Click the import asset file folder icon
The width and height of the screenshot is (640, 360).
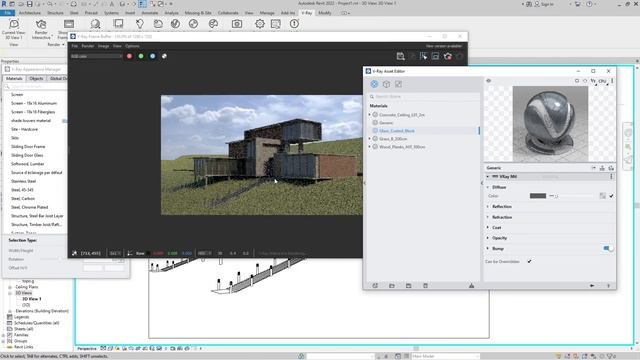point(392,286)
